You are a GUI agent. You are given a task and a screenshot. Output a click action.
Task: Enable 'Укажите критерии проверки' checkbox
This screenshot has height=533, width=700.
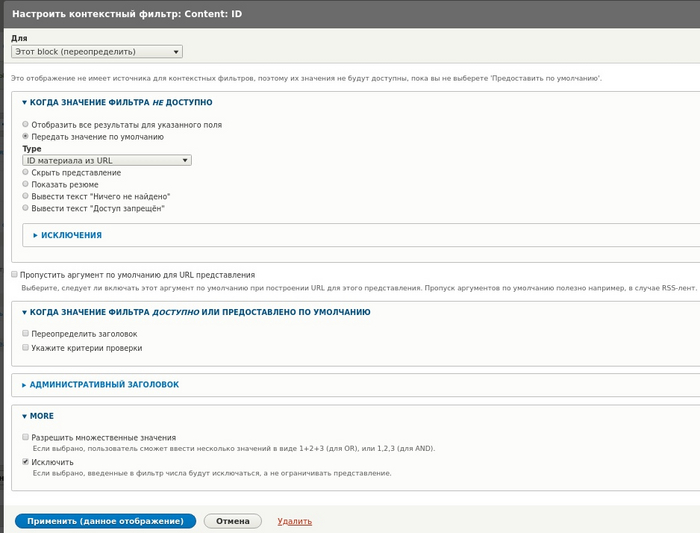(x=26, y=348)
